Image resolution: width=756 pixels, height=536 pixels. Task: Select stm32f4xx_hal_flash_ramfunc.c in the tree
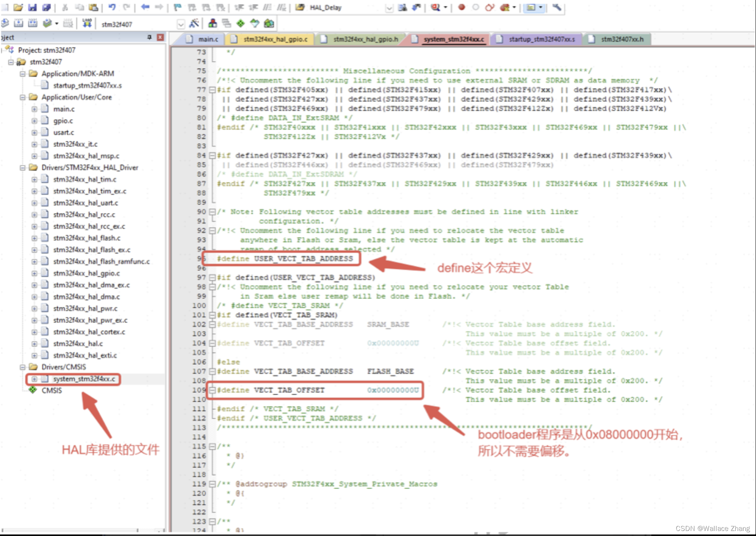click(x=102, y=261)
